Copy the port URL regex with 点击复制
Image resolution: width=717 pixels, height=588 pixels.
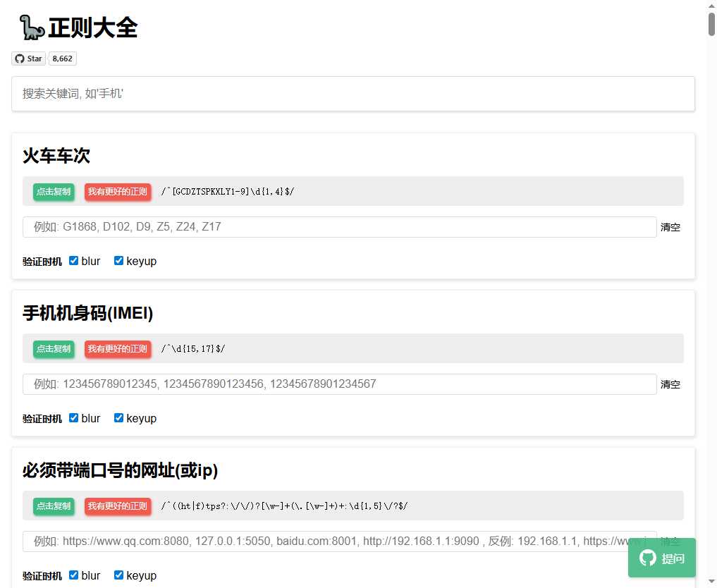(x=54, y=506)
